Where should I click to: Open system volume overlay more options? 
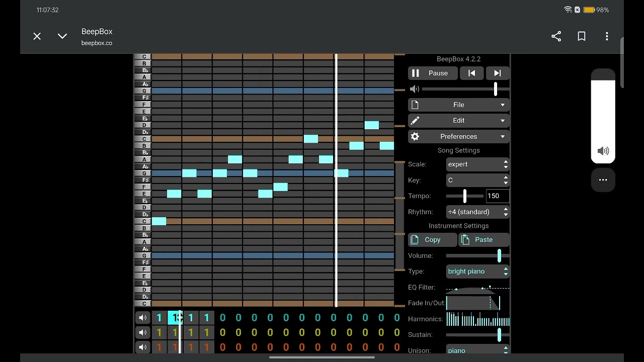[603, 180]
